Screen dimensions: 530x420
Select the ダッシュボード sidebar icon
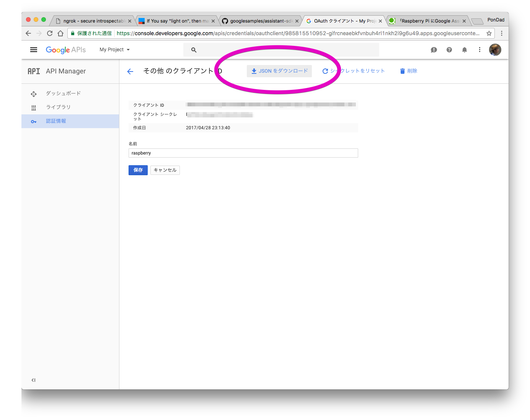tap(34, 93)
